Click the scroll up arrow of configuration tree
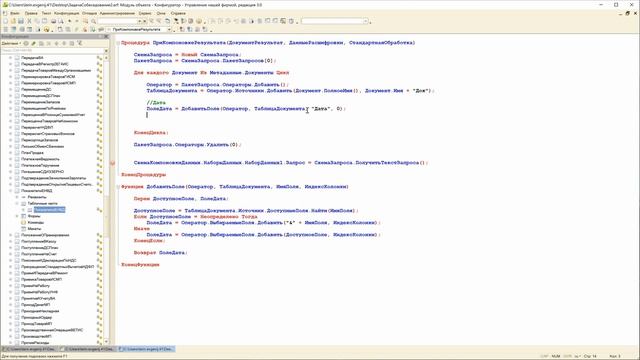Image resolution: width=640 pixels, height=360 pixels. (107, 58)
